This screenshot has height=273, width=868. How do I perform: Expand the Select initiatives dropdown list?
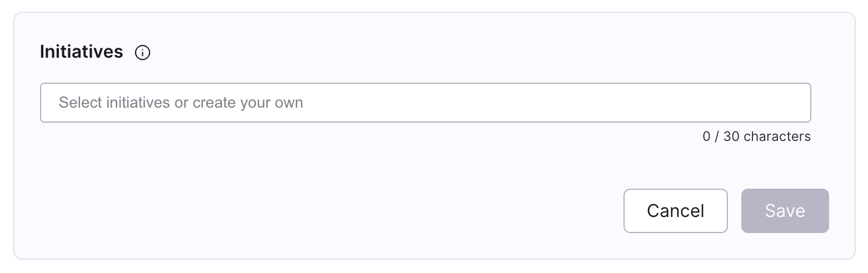point(425,103)
